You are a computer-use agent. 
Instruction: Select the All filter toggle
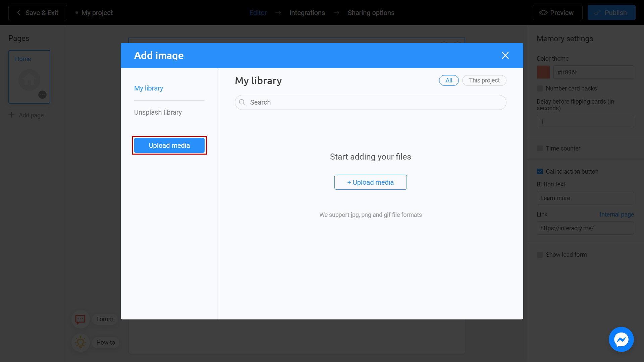tap(448, 80)
